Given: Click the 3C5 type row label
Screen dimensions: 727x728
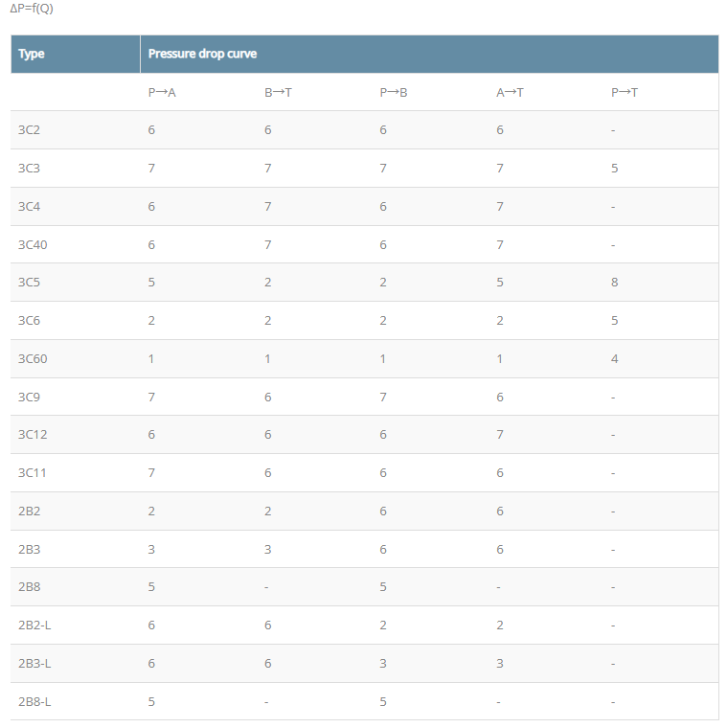Looking at the screenshot, I should pyautogui.click(x=30, y=283).
